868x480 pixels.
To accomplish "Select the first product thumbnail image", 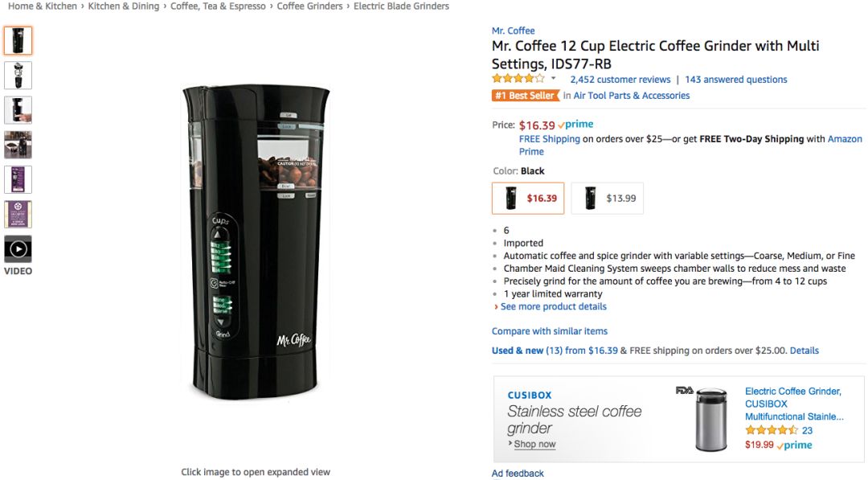I will tap(18, 40).
